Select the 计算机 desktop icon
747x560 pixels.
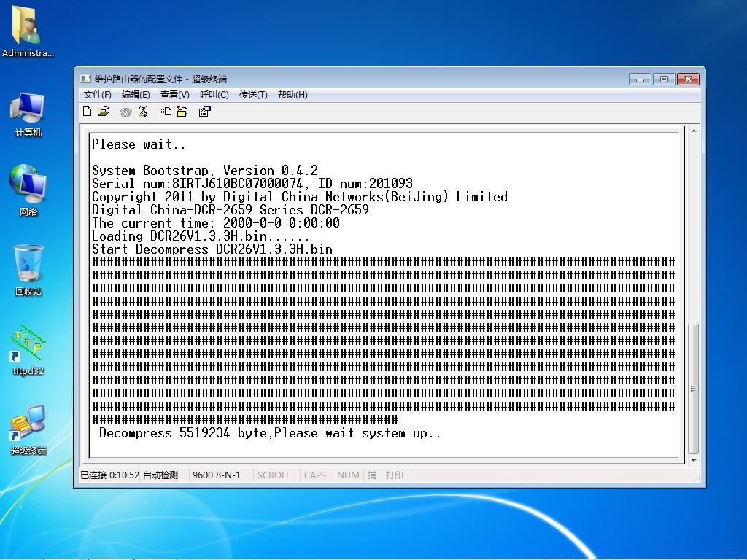[28, 114]
